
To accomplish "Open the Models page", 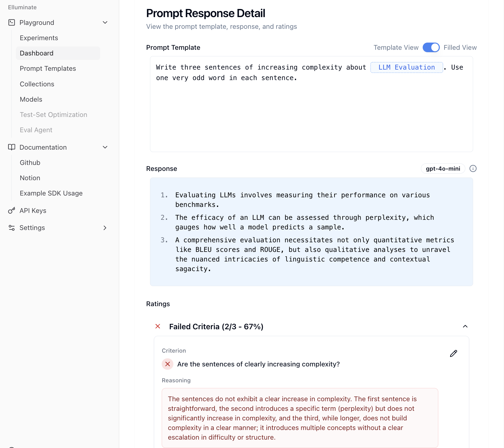I will click(31, 99).
